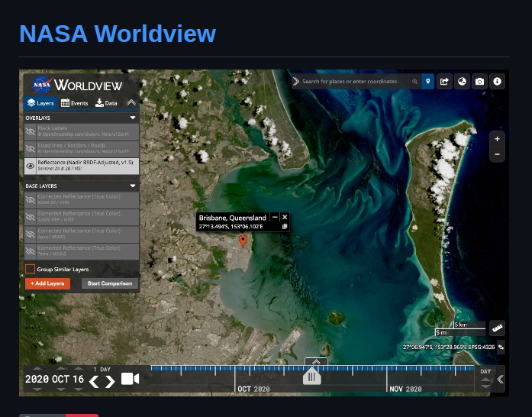The image size is (532, 417).
Task: Click the 2020 year field
Action: (x=37, y=379)
